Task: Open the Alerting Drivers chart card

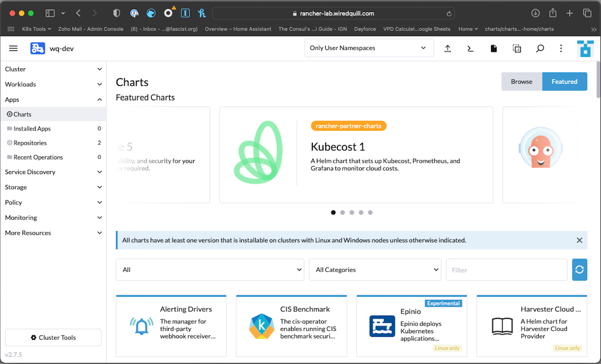Action: (171, 326)
